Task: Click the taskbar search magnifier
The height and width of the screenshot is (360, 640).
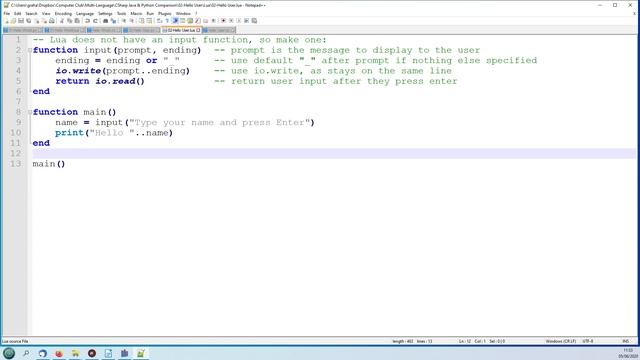Action: pos(26,353)
